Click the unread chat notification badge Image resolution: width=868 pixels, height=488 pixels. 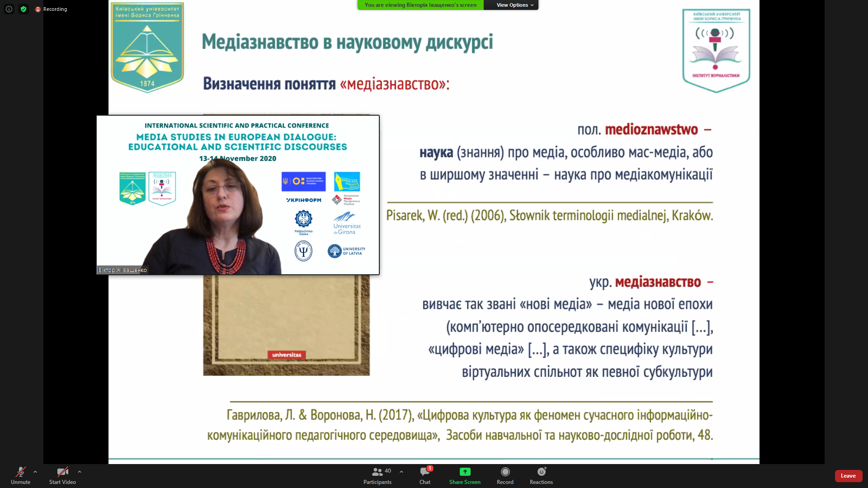[430, 469]
